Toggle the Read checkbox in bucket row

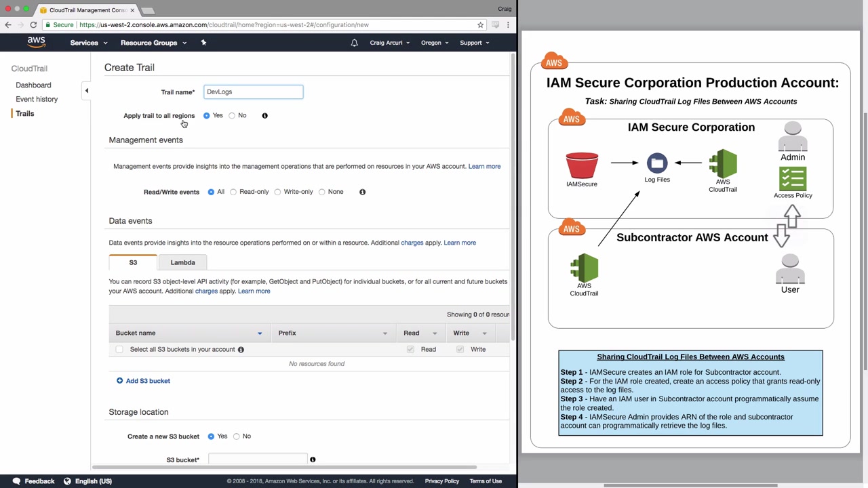[410, 350]
